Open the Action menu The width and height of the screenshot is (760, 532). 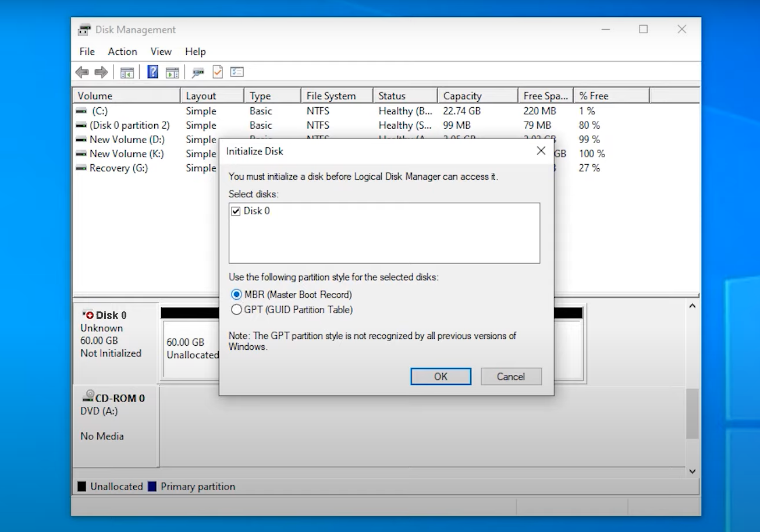122,51
